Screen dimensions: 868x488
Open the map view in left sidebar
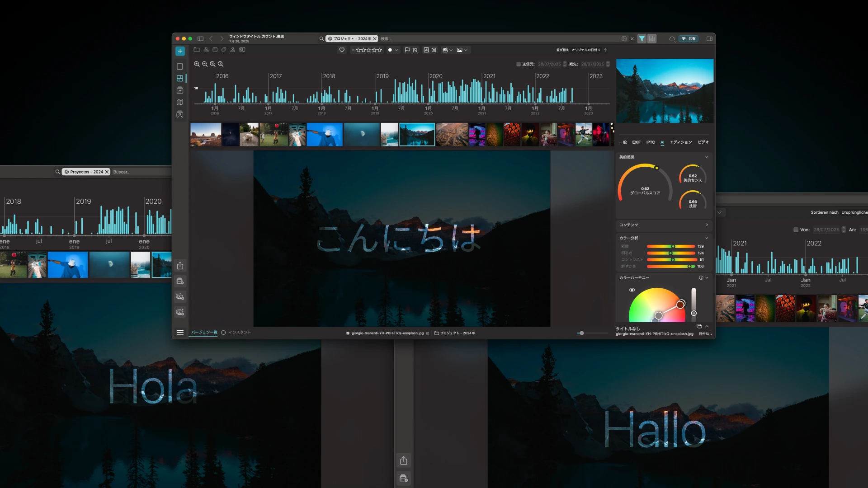click(180, 102)
